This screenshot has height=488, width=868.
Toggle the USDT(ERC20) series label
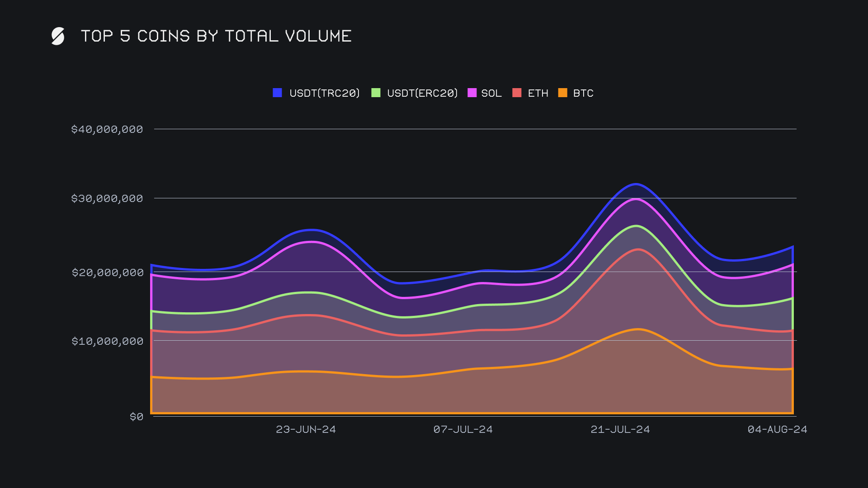click(422, 93)
